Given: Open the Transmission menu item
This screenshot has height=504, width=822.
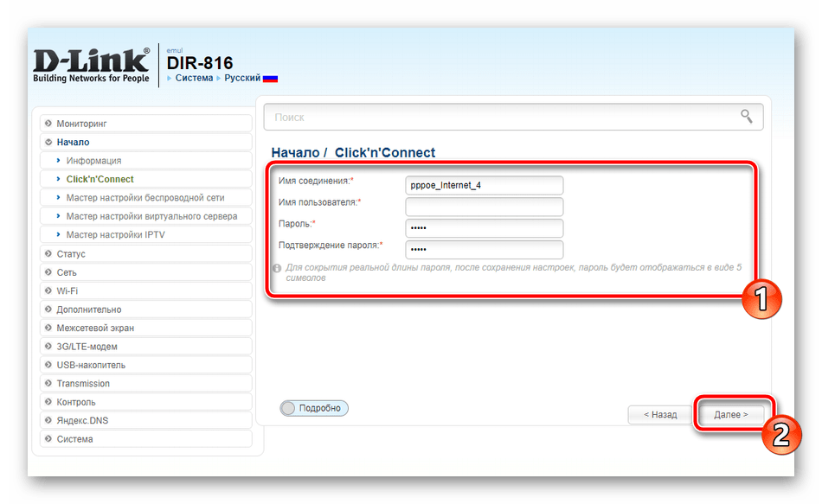Looking at the screenshot, I should point(145,384).
